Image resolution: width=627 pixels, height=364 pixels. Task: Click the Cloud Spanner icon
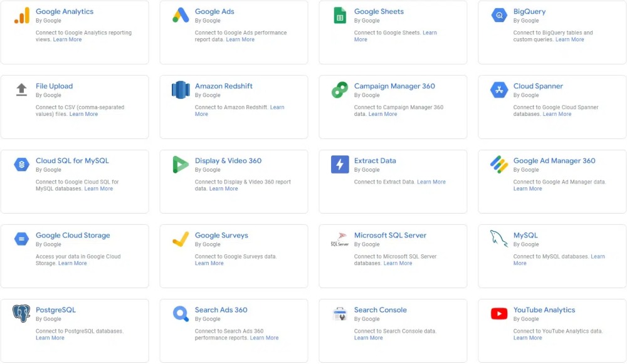tap(499, 90)
